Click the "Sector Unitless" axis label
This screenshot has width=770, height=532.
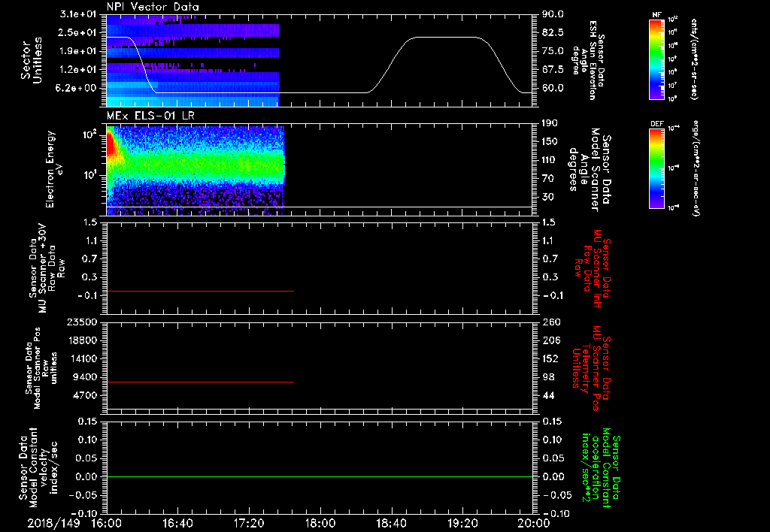click(x=32, y=60)
